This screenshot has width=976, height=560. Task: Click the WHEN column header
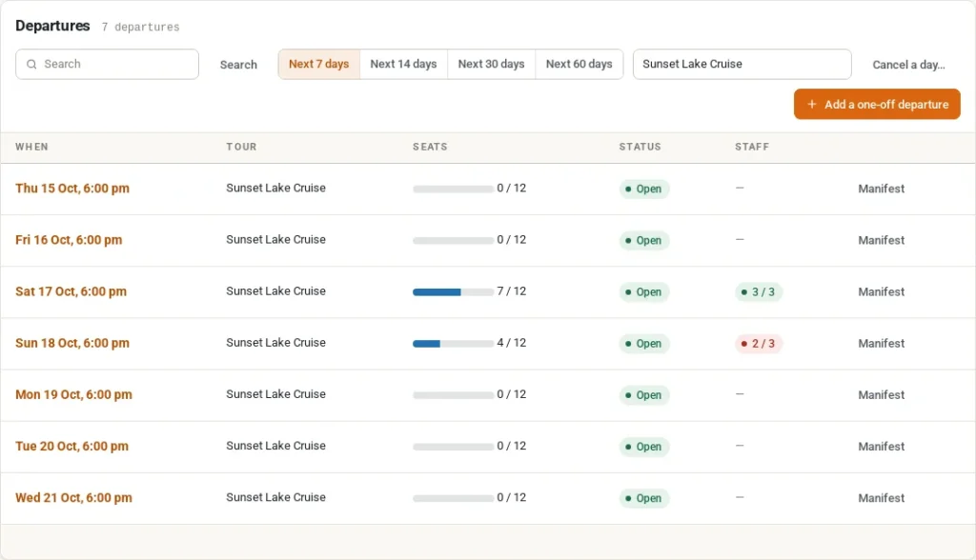(31, 147)
